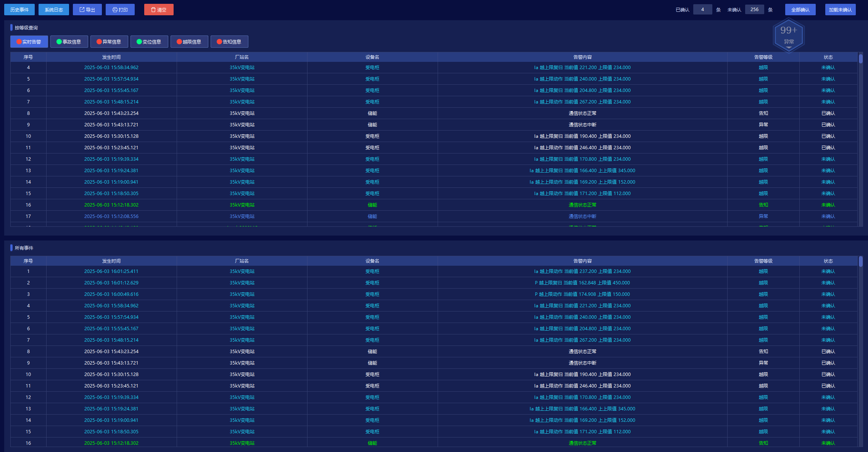The image size is (868, 452).
Task: Click the 所有事件 table's vertical scrollbar thumb
Action: 861,262
